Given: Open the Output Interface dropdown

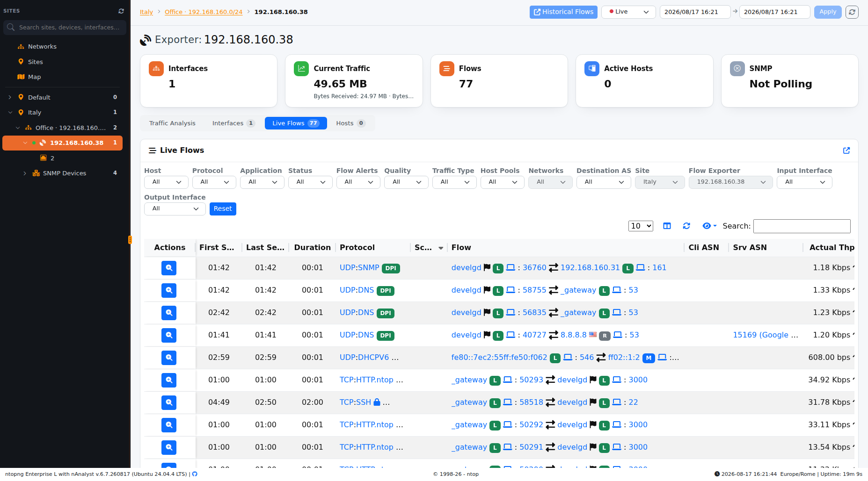Looking at the screenshot, I should (175, 209).
